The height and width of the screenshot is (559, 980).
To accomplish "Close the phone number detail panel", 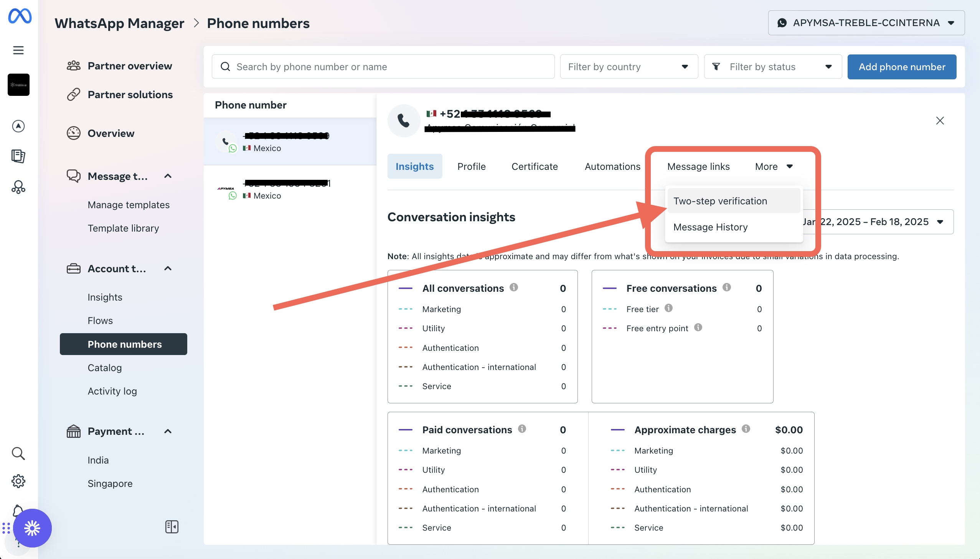I will (940, 120).
